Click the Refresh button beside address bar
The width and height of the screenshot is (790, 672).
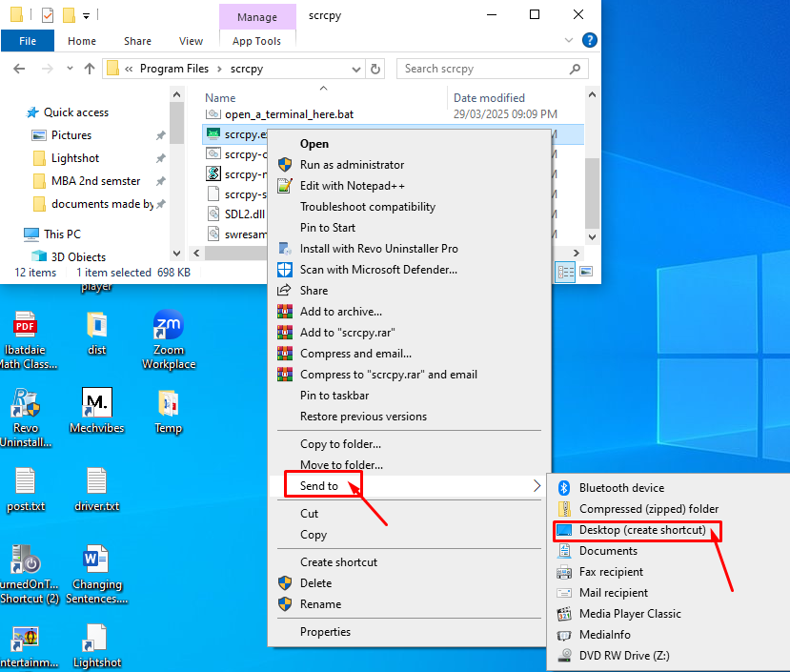click(376, 69)
